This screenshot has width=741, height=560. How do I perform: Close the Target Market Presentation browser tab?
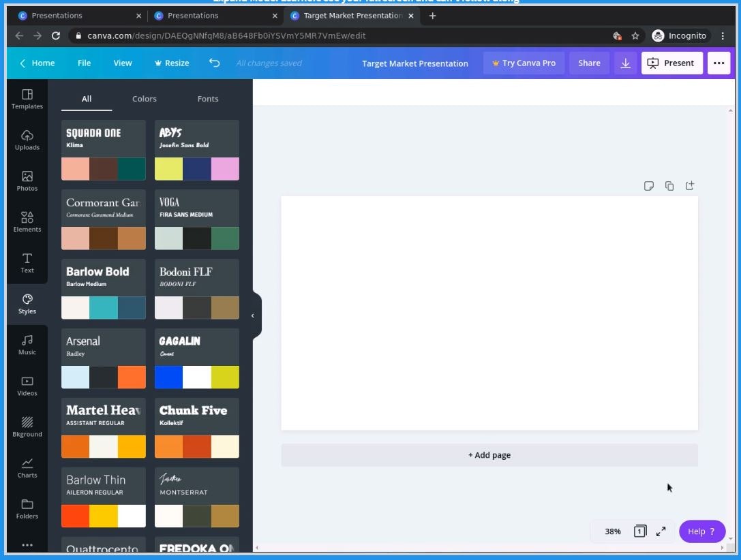pos(410,16)
